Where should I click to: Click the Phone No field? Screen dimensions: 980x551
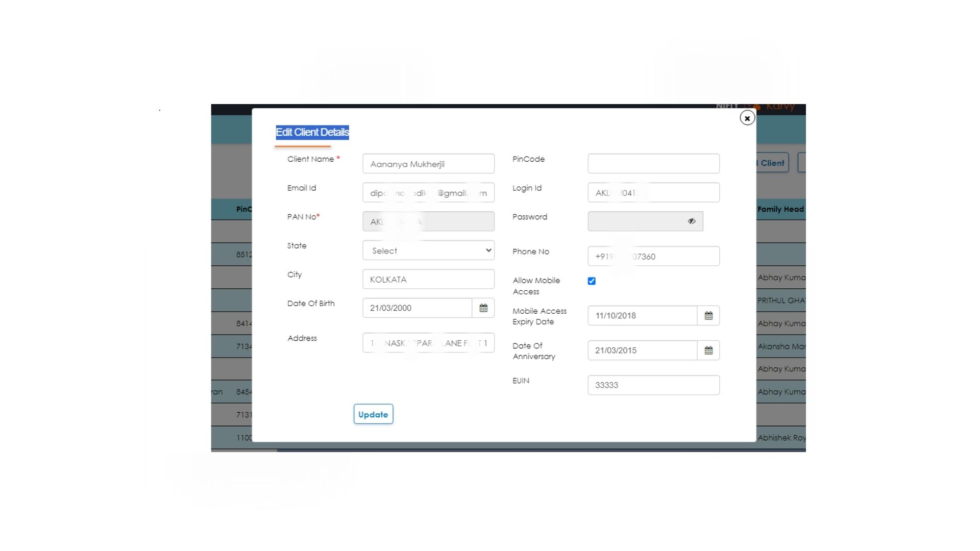pyautogui.click(x=654, y=256)
